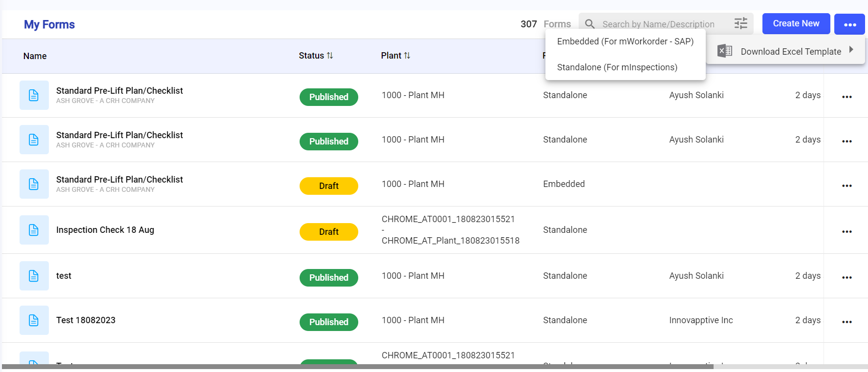Click the search magnifier icon

[x=590, y=24]
